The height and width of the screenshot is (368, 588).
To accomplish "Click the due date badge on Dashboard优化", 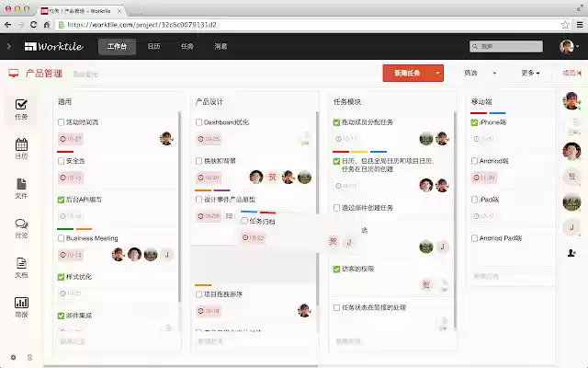I will click(209, 139).
